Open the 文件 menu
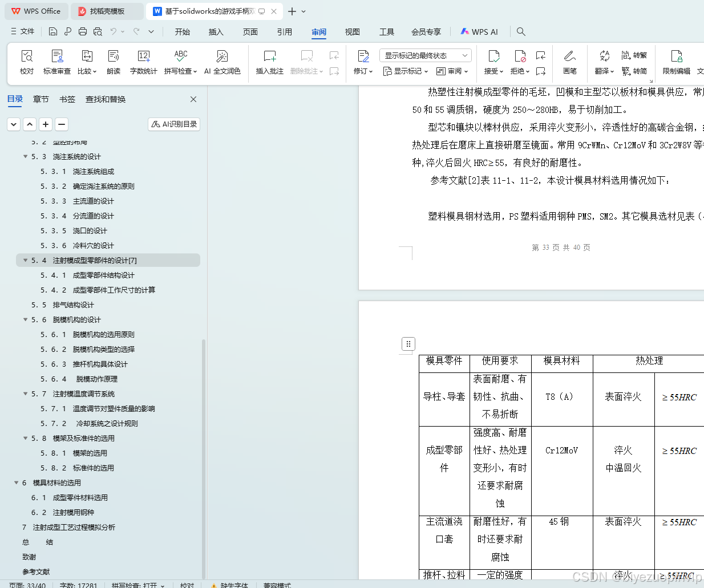The image size is (704, 588). click(23, 31)
